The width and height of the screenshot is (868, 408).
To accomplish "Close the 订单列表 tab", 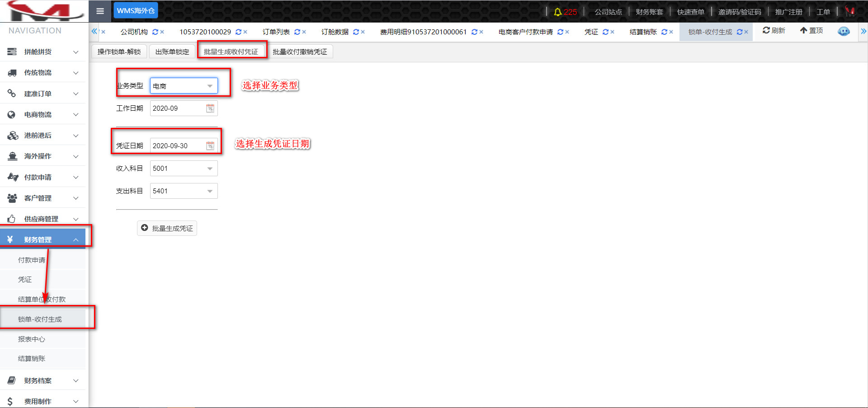I will point(304,32).
